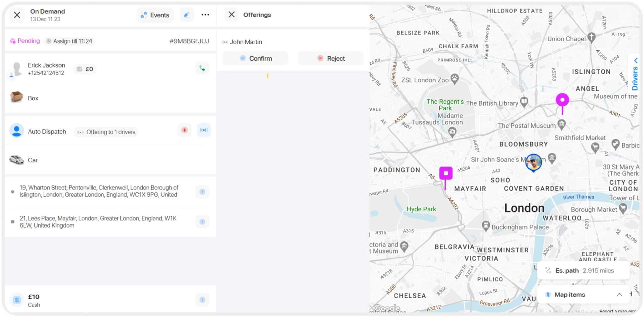Screen dimensions: 644x317
Task: Reject the offering for John Martin
Action: [x=330, y=58]
